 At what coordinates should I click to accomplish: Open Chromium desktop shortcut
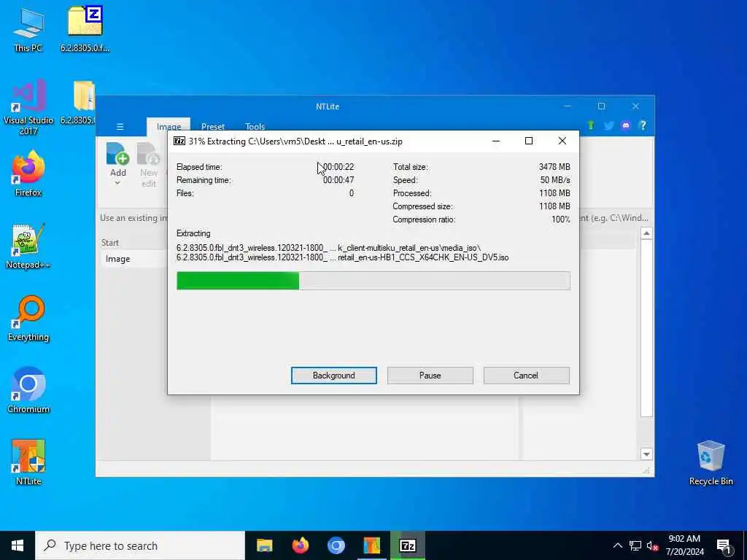pos(28,391)
